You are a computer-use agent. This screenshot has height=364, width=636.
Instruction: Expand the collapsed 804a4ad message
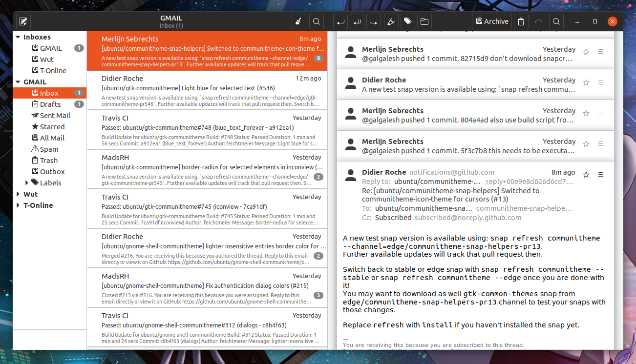[x=475, y=115]
